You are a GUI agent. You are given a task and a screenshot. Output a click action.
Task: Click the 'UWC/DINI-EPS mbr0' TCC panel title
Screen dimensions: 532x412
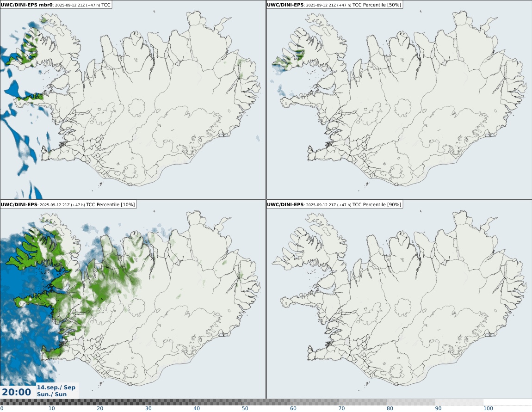coord(56,5)
